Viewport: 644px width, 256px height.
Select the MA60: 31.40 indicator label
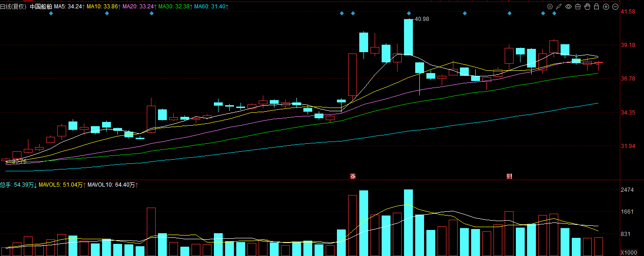tap(211, 7)
